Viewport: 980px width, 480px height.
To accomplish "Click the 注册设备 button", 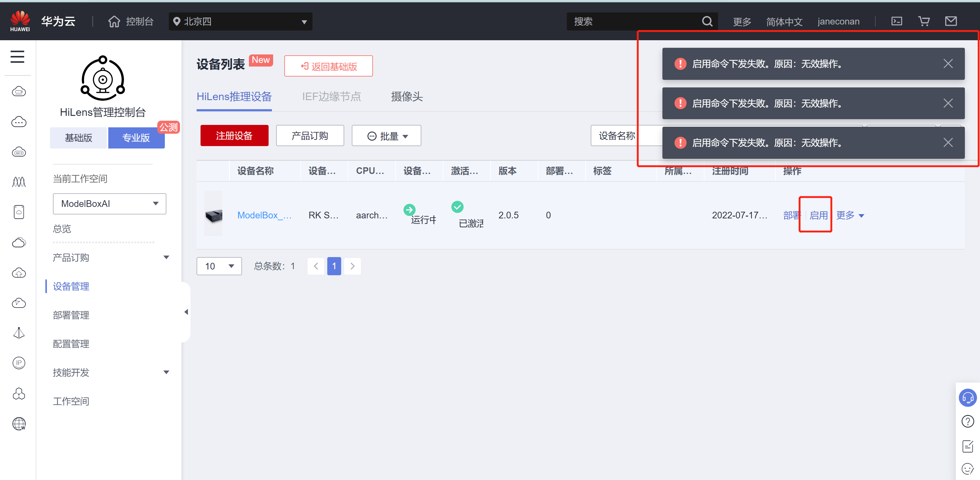I will coord(234,136).
